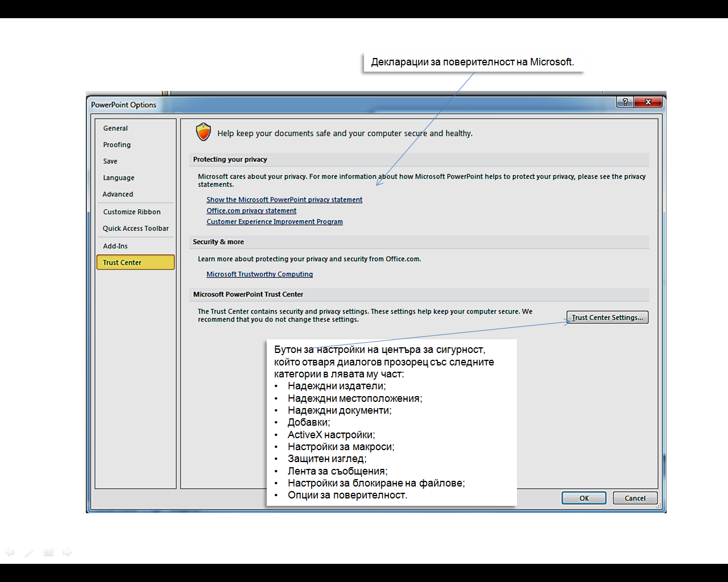The image size is (728, 582).
Task: Click the Help question mark button
Action: pyautogui.click(x=625, y=102)
